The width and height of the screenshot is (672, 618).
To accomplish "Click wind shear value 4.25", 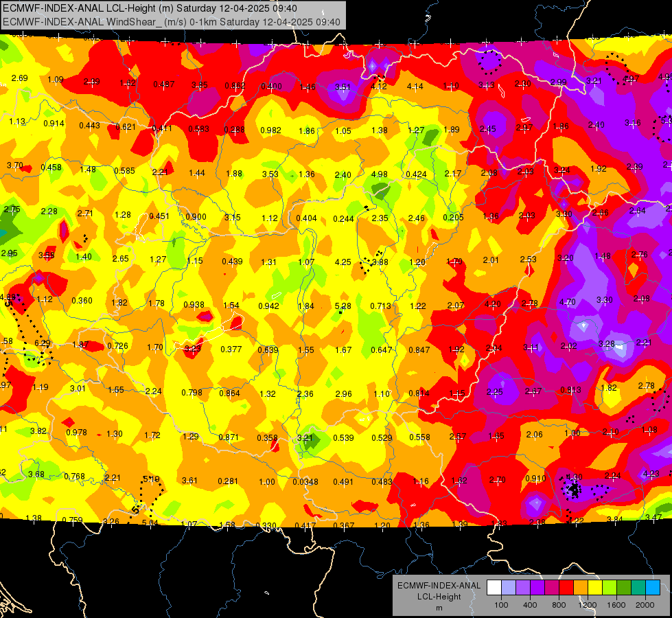I will (343, 262).
